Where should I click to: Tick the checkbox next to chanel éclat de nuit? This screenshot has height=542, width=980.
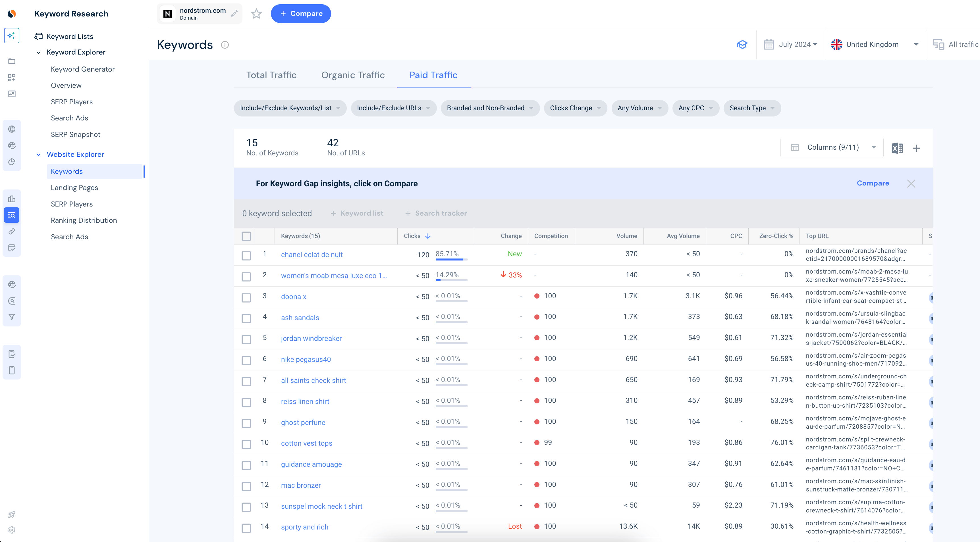(246, 256)
